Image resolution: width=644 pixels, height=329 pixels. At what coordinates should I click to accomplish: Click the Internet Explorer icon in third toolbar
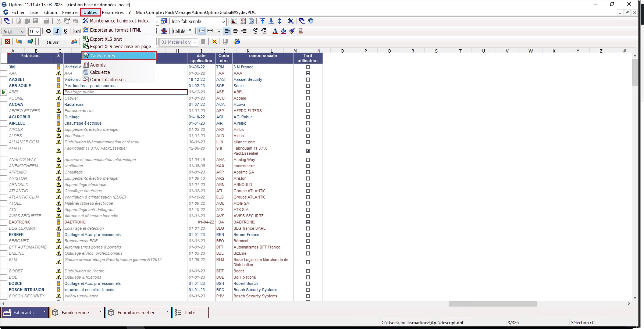point(237,42)
